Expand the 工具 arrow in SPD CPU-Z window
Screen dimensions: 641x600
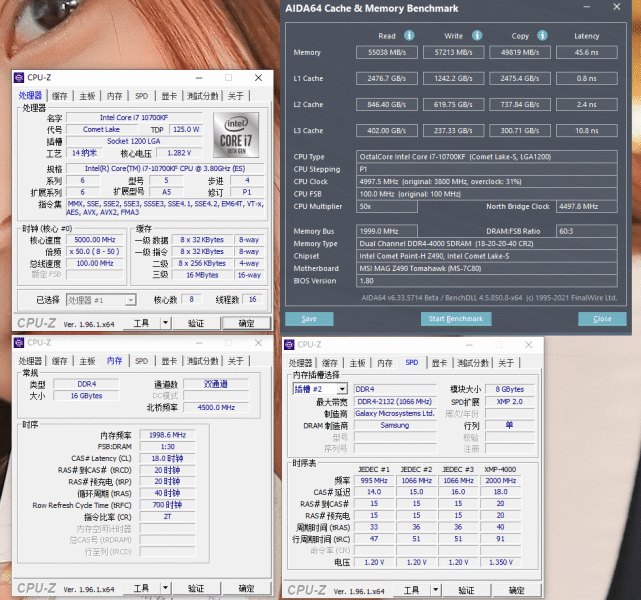(435, 590)
